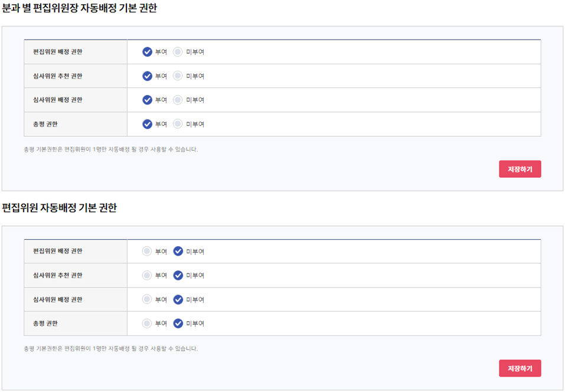Choose 미부여 for 심사위원 추천 권한 in 편집위원장 section
The height and width of the screenshot is (392, 565).
pos(178,76)
